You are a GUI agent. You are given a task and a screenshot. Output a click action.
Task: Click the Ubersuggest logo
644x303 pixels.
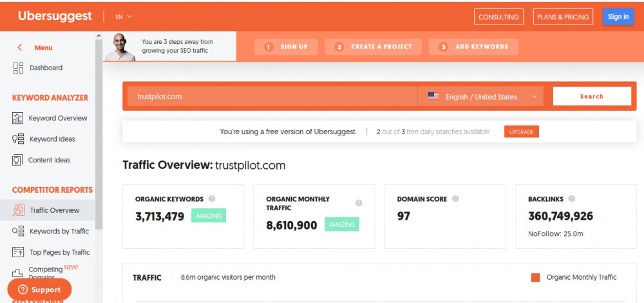(x=55, y=16)
